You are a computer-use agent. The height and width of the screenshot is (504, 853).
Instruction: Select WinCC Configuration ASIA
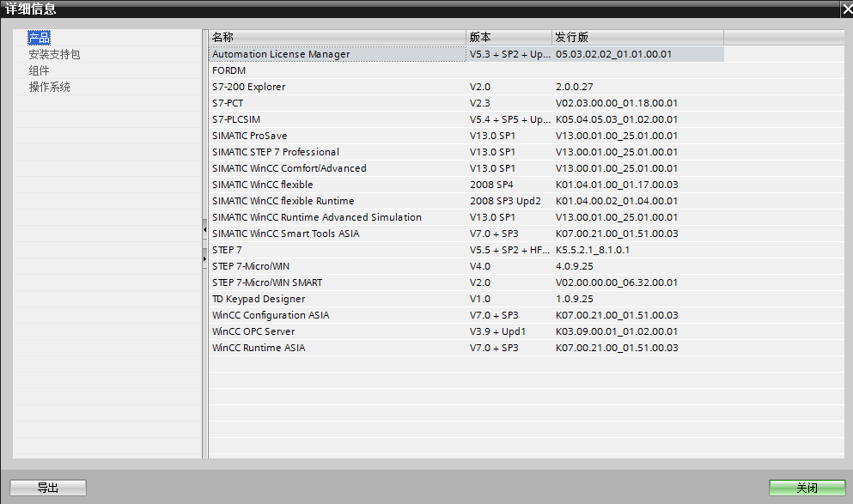coord(271,315)
